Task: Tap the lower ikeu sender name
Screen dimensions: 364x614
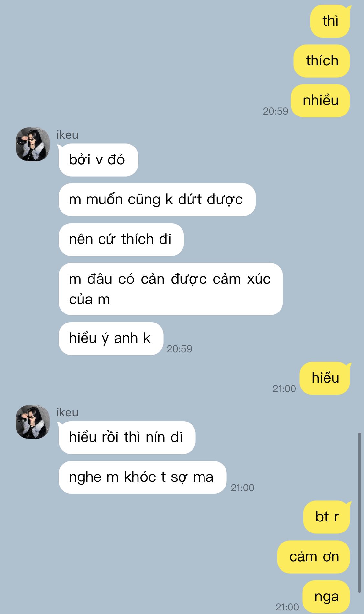Action: coord(67,412)
